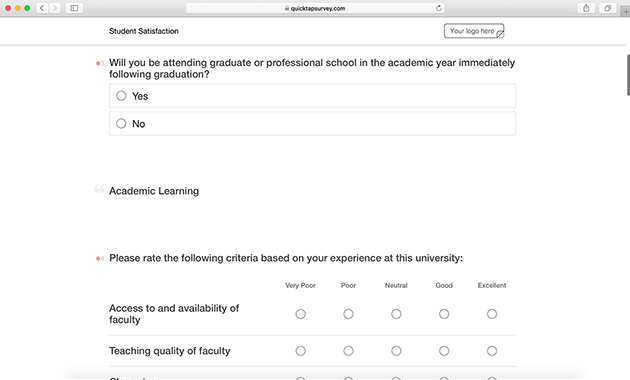Rate faculty access as Very Poor
Screen dimensions: 630x380
301,314
